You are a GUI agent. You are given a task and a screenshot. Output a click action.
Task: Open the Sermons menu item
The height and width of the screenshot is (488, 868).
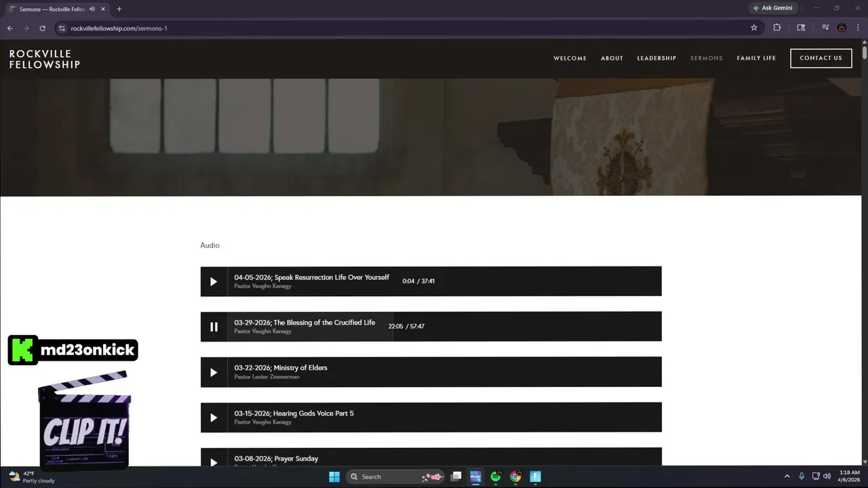pos(707,58)
